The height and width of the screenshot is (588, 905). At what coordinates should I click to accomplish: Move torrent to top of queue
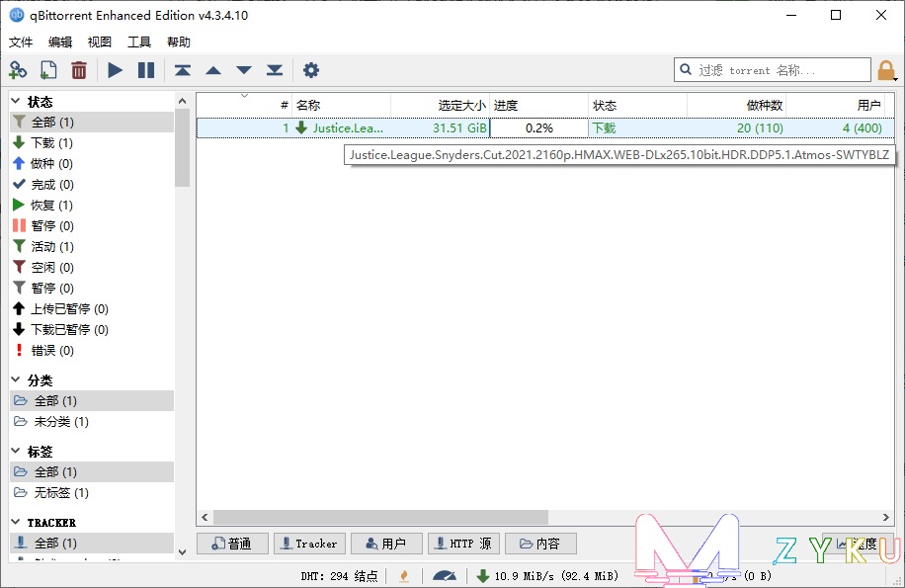point(183,70)
